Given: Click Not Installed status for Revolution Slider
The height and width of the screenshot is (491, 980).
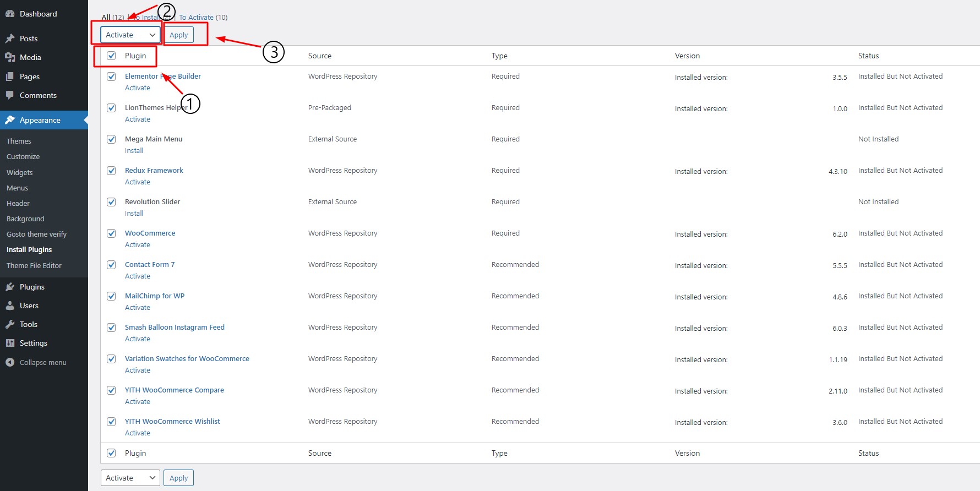Looking at the screenshot, I should pos(878,201).
